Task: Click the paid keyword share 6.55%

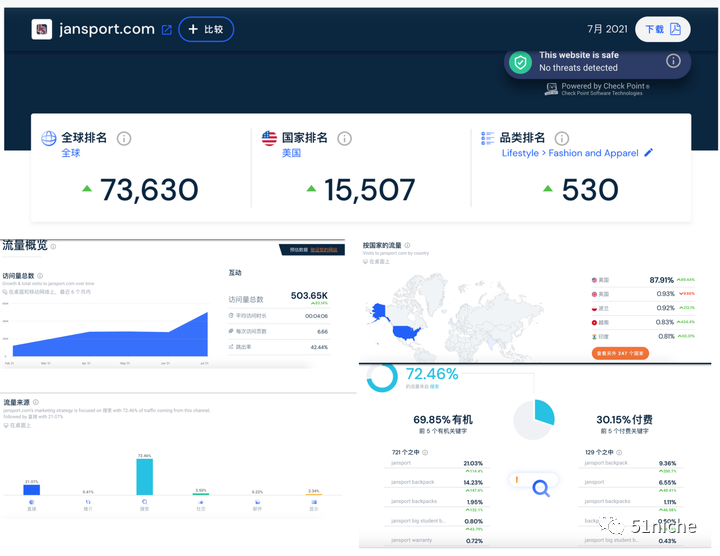Action: tap(667, 483)
